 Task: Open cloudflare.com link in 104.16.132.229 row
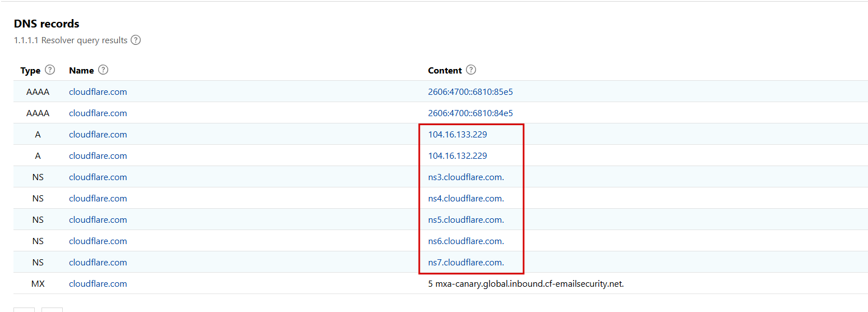click(x=98, y=155)
